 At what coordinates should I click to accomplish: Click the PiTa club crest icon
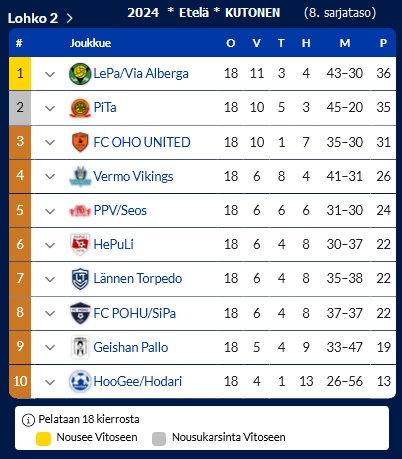[x=80, y=108]
